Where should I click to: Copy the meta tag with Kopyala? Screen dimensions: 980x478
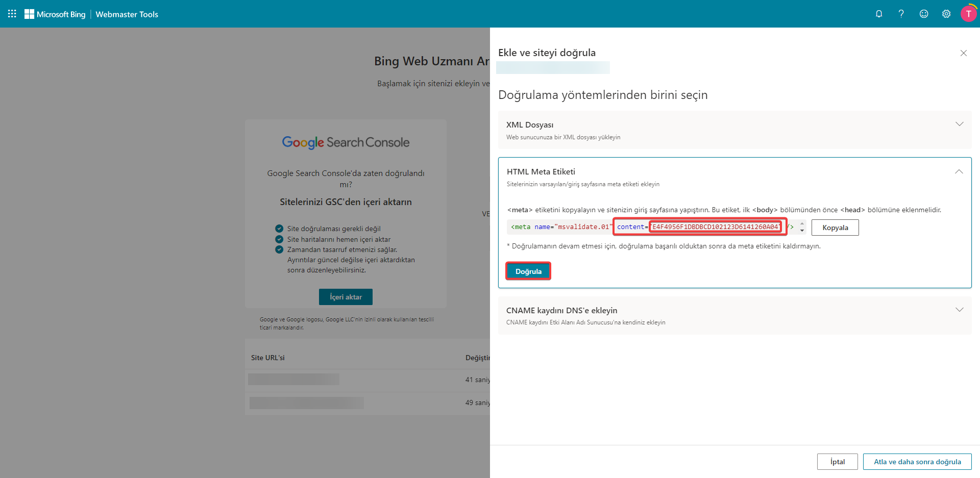click(835, 228)
